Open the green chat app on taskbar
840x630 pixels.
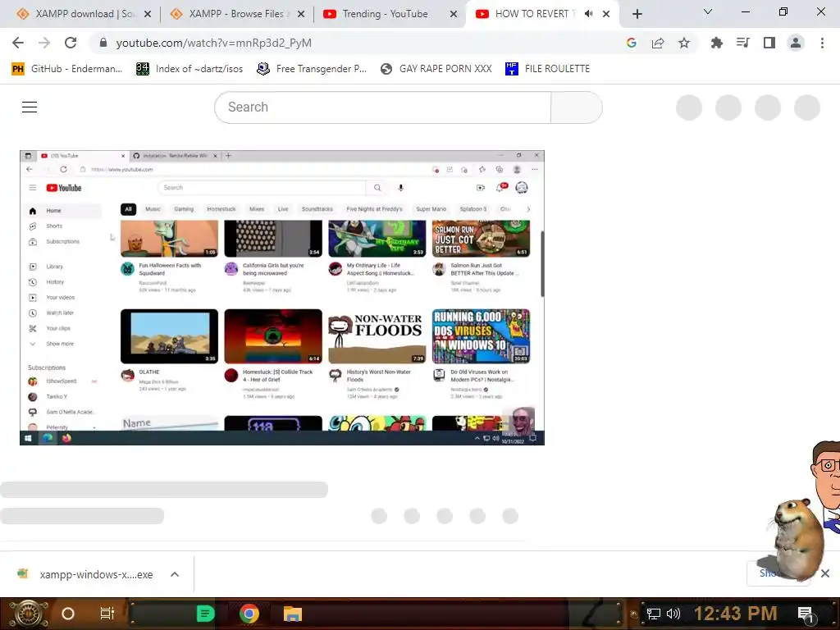[205, 614]
